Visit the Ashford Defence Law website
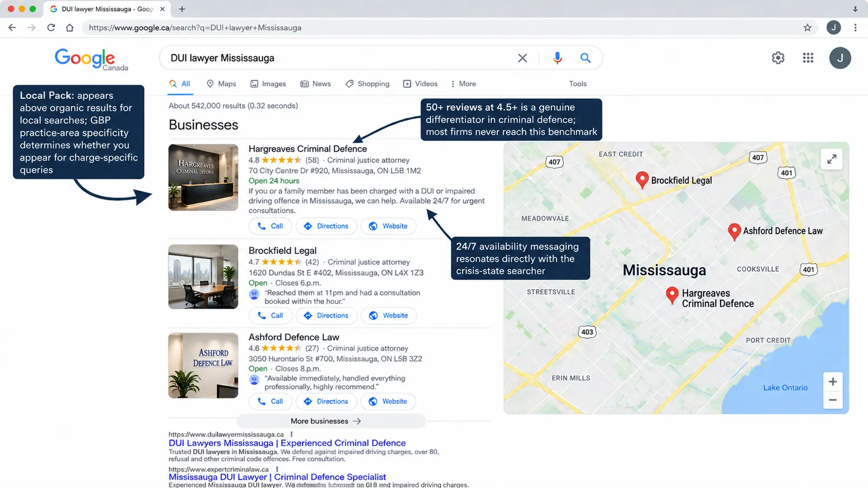 388,401
